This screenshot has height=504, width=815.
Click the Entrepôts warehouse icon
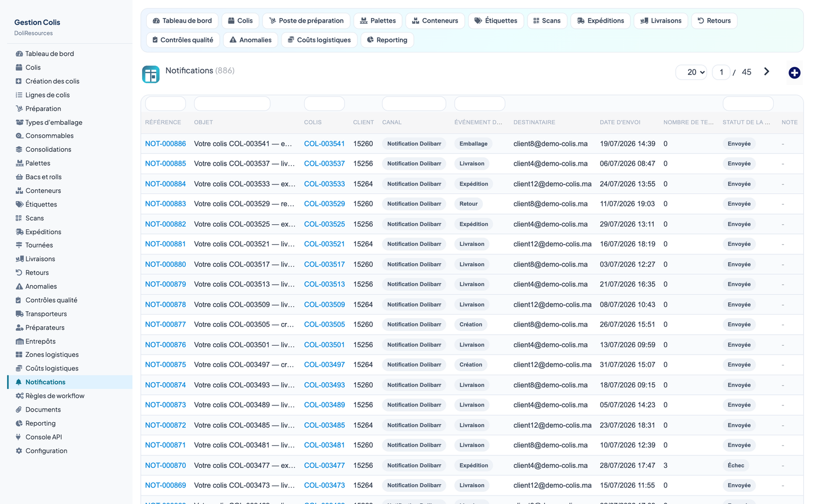point(19,341)
